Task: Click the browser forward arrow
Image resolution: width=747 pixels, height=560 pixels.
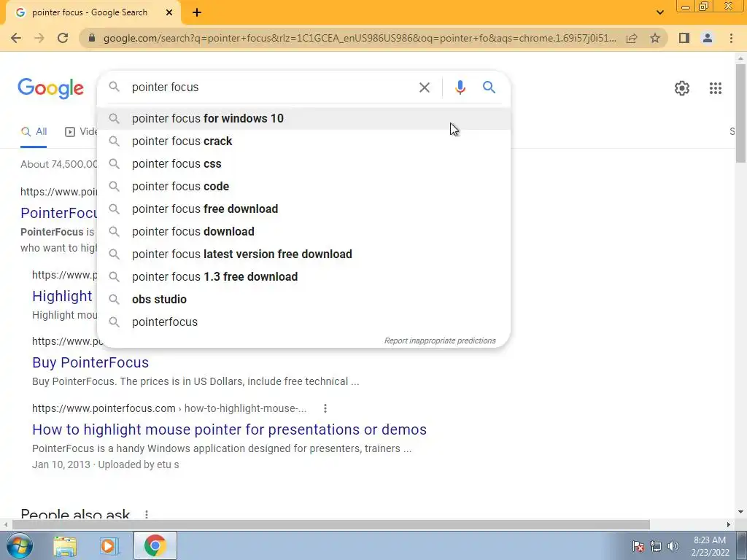Action: 39,38
